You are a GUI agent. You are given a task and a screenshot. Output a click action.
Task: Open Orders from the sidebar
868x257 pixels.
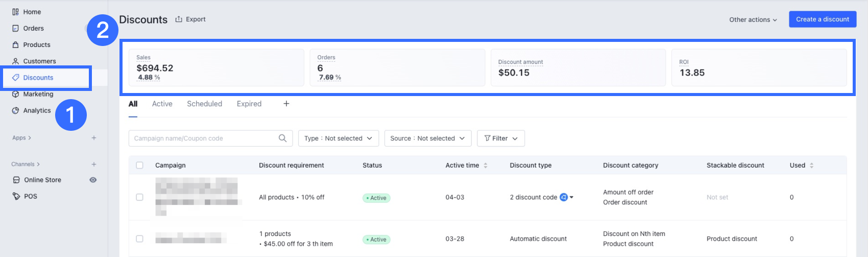[x=33, y=28]
